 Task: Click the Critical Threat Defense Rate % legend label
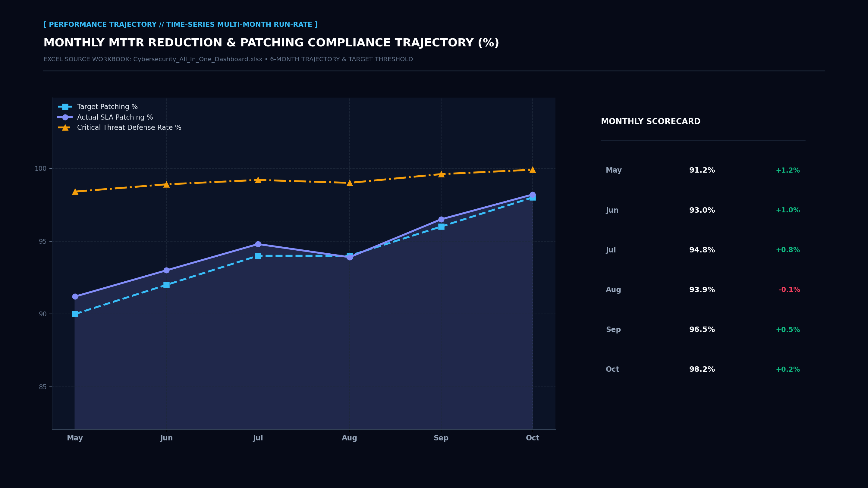click(x=129, y=128)
